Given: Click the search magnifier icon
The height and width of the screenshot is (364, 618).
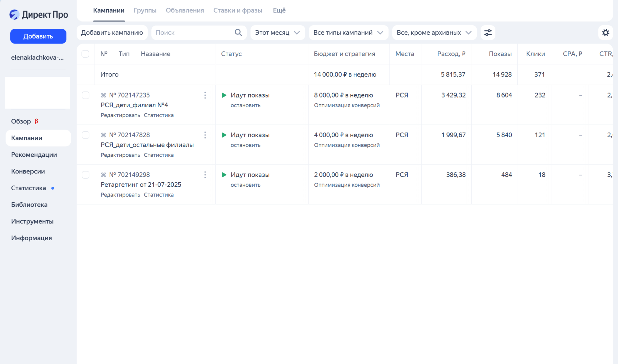Looking at the screenshot, I should click(238, 32).
